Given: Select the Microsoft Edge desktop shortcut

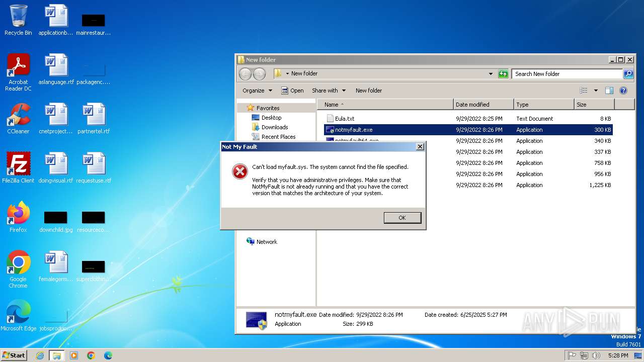Looking at the screenshot, I should click(x=18, y=316).
